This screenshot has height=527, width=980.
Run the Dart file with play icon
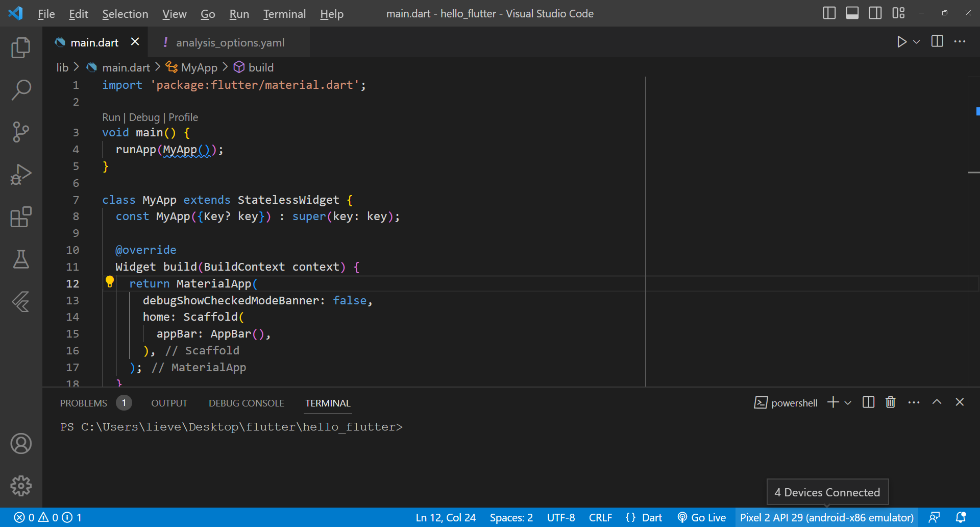902,42
